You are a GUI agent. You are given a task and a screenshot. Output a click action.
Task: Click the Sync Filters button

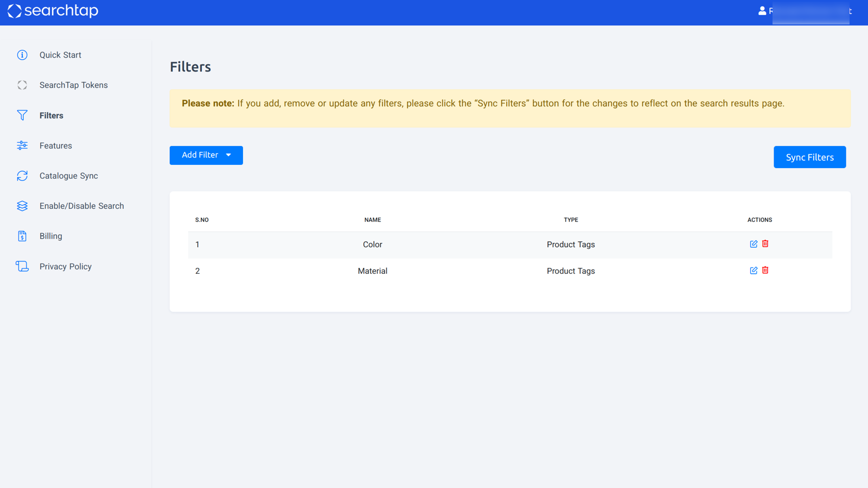click(809, 157)
